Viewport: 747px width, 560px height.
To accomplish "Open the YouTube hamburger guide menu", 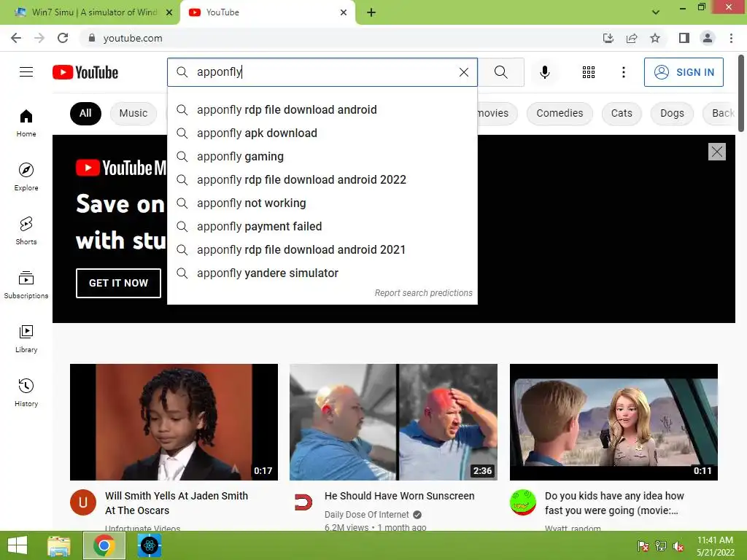I will pyautogui.click(x=26, y=72).
